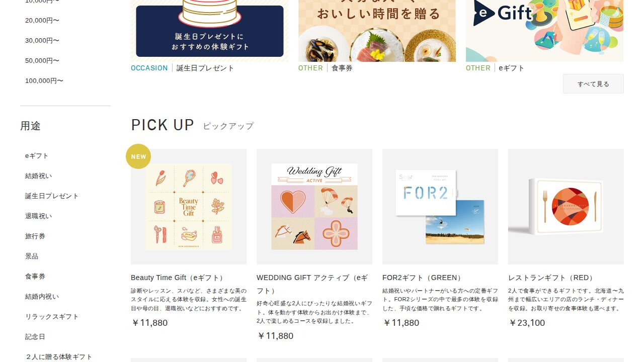Image resolution: width=644 pixels, height=362 pixels.
Task: Click the e-Gift banner image
Action: point(544,31)
